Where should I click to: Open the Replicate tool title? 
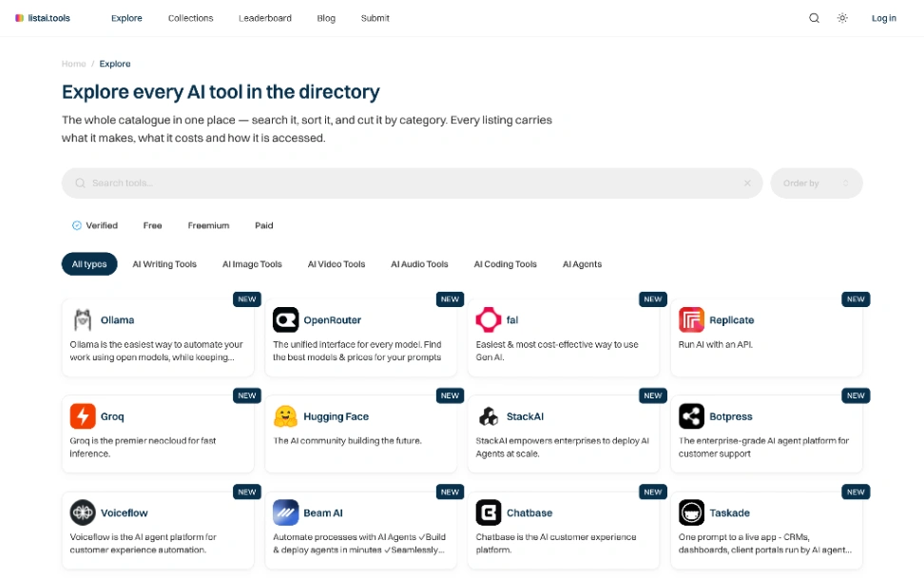click(732, 320)
